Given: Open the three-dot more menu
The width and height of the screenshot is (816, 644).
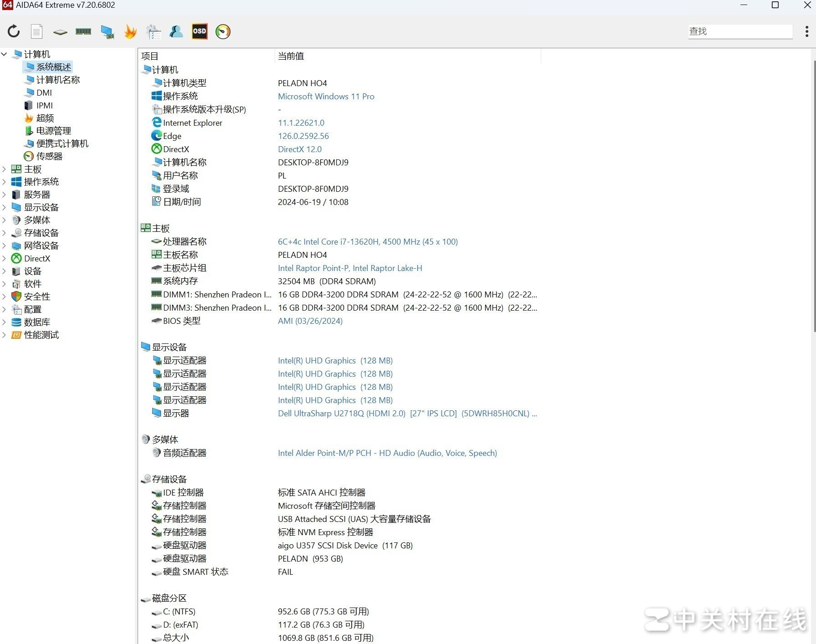Looking at the screenshot, I should click(x=807, y=31).
